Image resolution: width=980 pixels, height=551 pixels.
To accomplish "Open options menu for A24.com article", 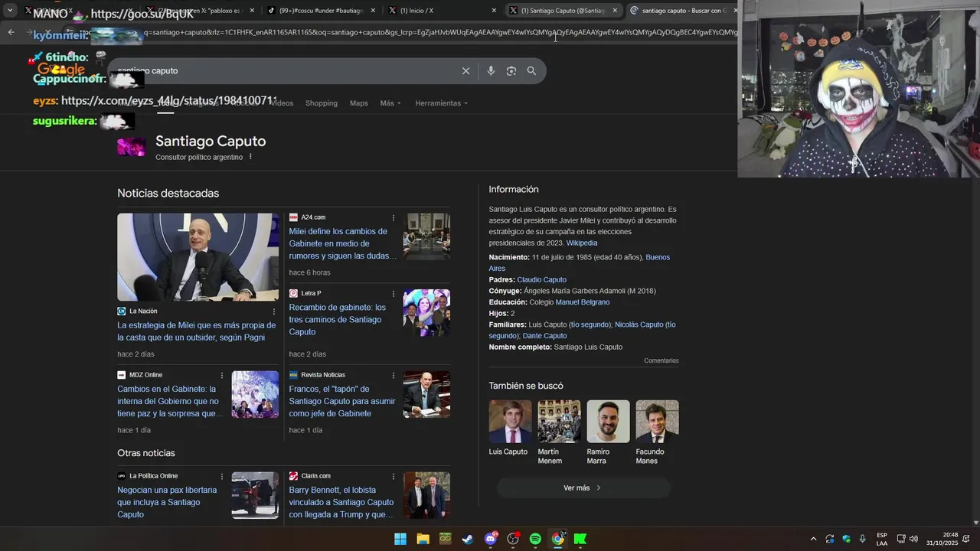I will coord(394,218).
